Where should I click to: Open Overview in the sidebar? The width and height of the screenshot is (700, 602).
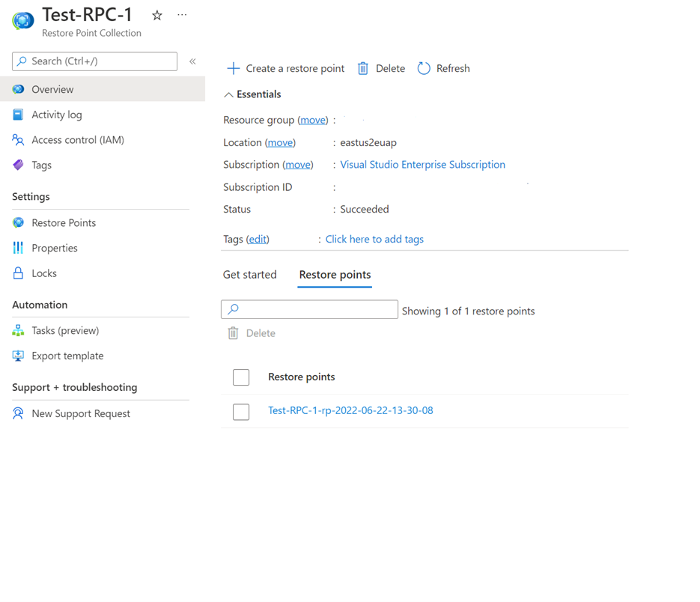[x=103, y=89]
